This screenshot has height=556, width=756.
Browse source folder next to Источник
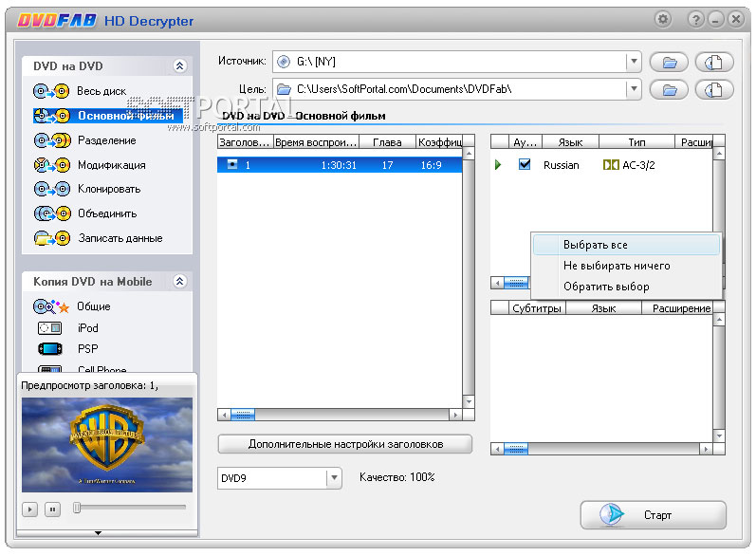point(669,63)
